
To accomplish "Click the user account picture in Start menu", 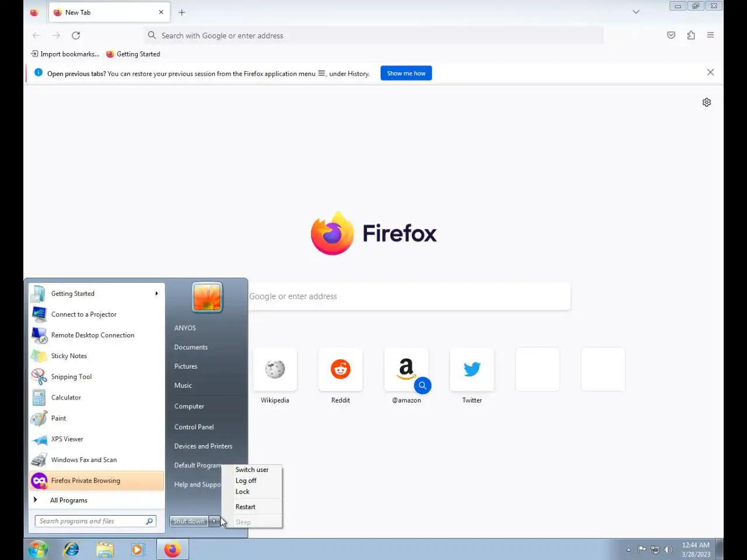I will point(207,297).
